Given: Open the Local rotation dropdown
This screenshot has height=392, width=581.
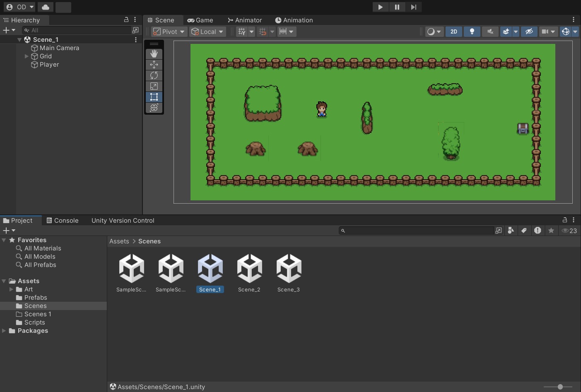Looking at the screenshot, I should [x=207, y=31].
